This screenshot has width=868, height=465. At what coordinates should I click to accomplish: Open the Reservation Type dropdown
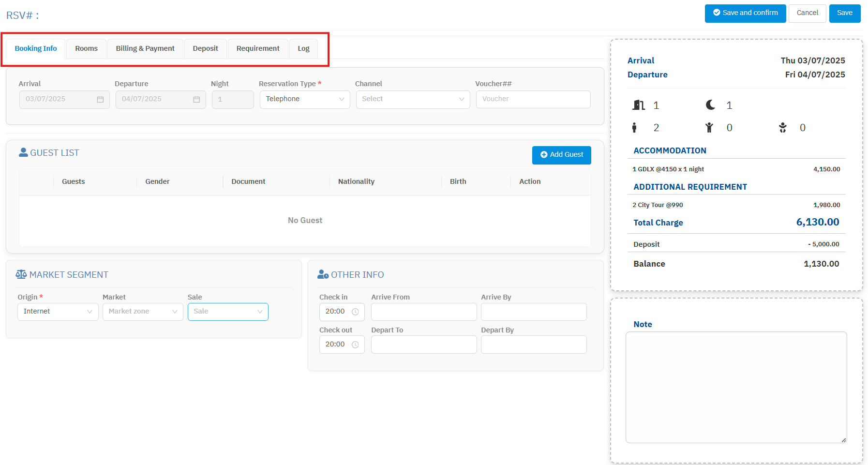(x=305, y=99)
